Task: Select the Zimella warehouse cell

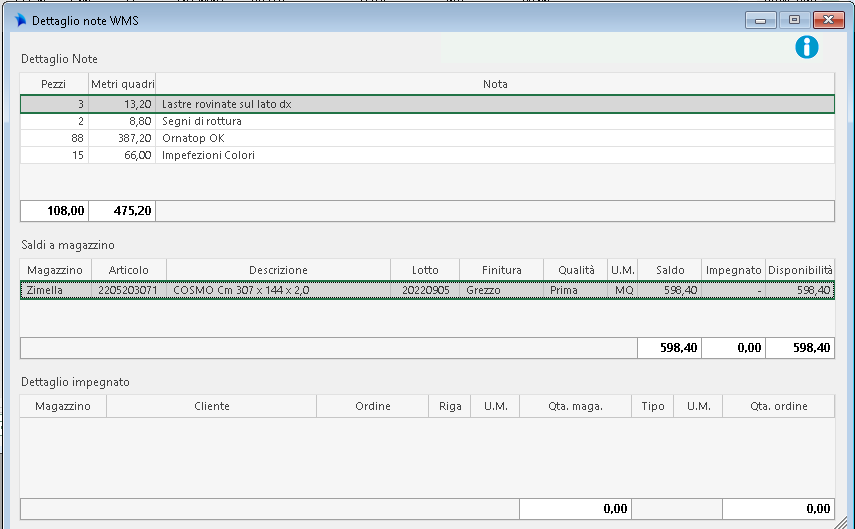Action: [x=56, y=290]
